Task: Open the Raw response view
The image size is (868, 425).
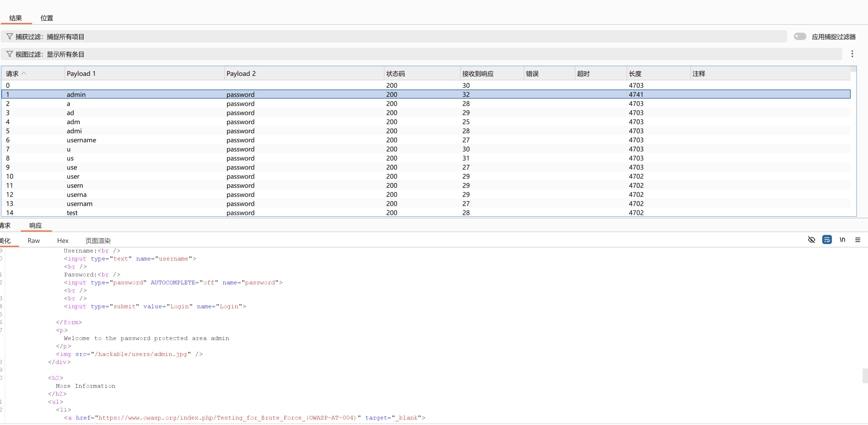Action: click(34, 241)
